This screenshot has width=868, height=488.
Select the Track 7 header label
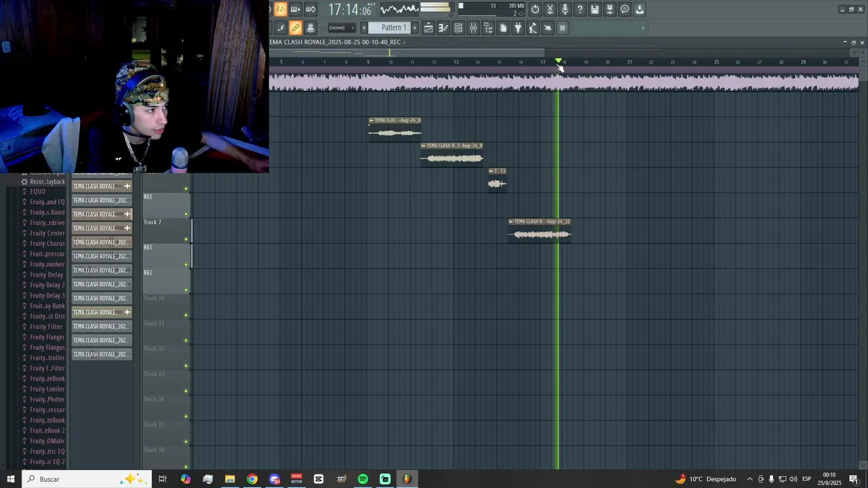click(x=153, y=222)
